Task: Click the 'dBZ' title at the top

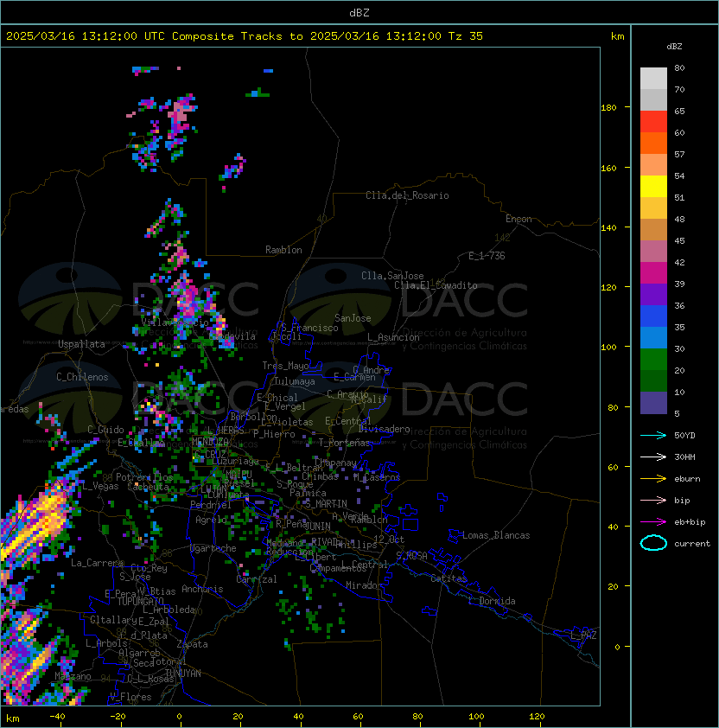Action: coord(359,13)
